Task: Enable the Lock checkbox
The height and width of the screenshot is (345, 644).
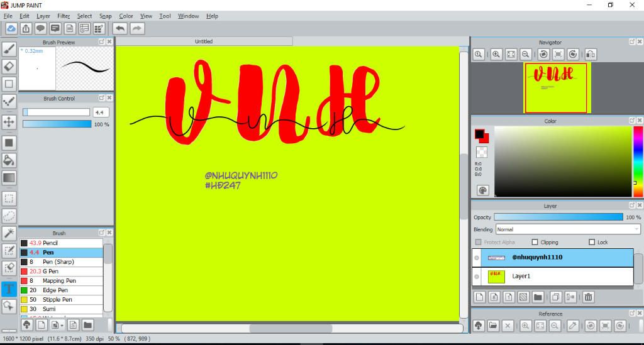Action: (x=592, y=242)
